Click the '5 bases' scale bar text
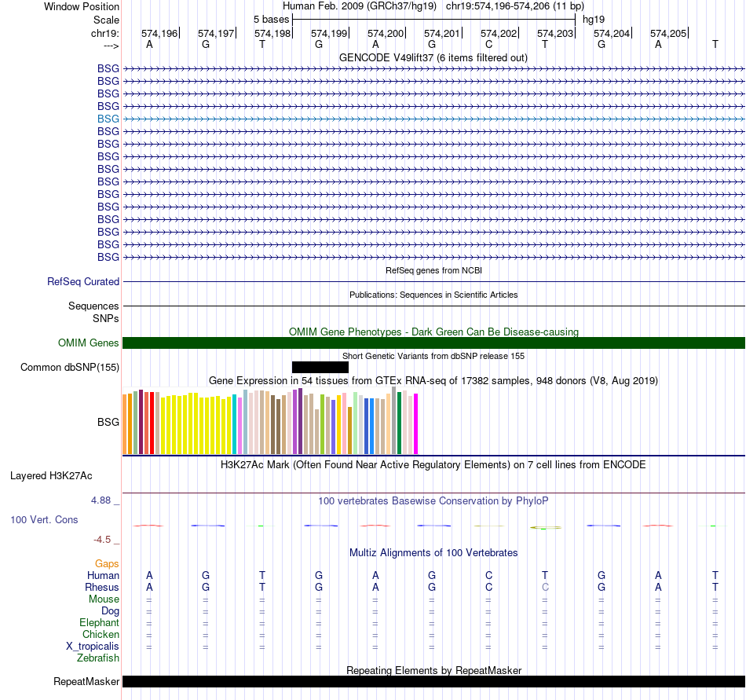Image resolution: width=746 pixels, height=700 pixels. (271, 20)
